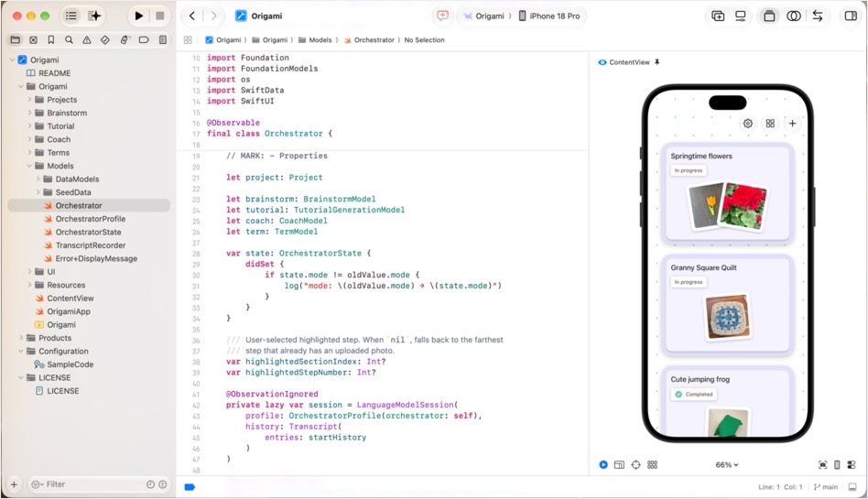Click the device display toolbar icon

click(740, 16)
